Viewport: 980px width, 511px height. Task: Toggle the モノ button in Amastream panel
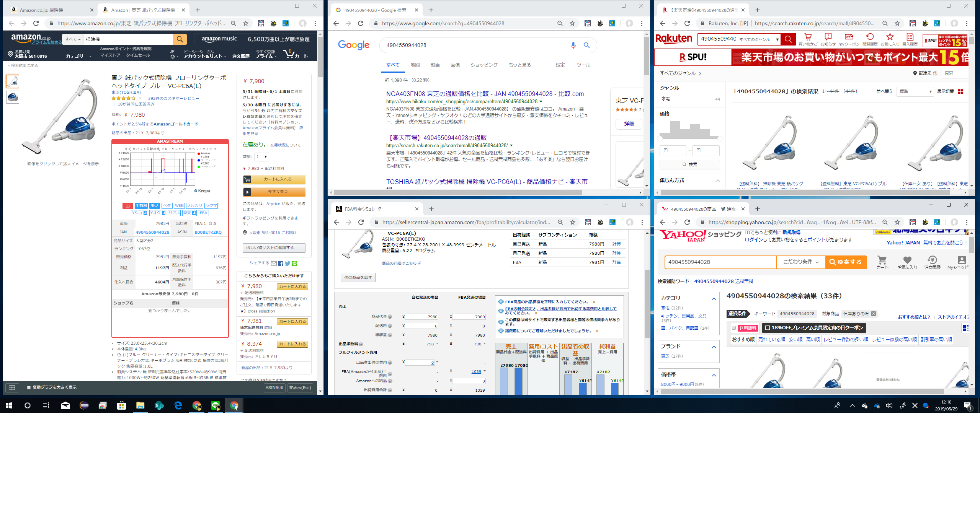pyautogui.click(x=154, y=206)
